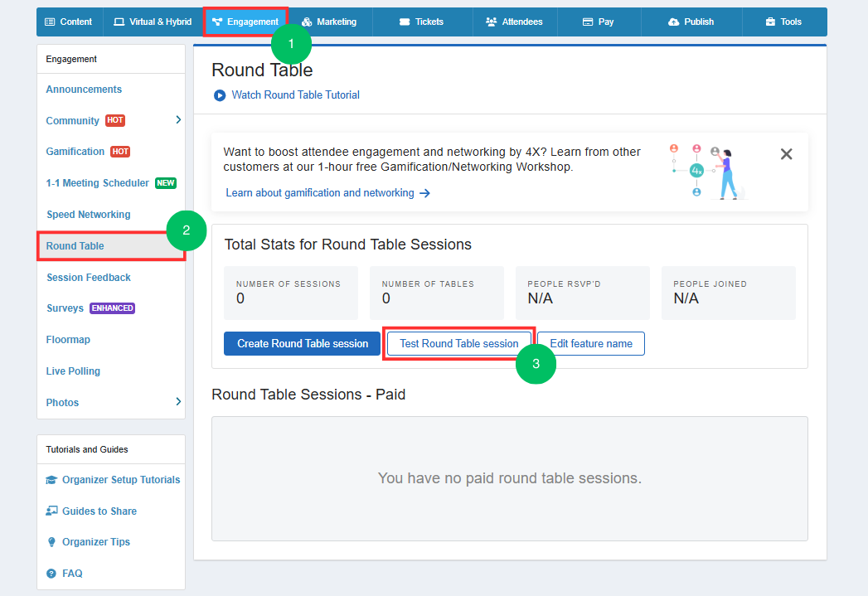868x596 pixels.
Task: Click 'Total Stats for Round Table Sessions' heading
Action: point(347,245)
